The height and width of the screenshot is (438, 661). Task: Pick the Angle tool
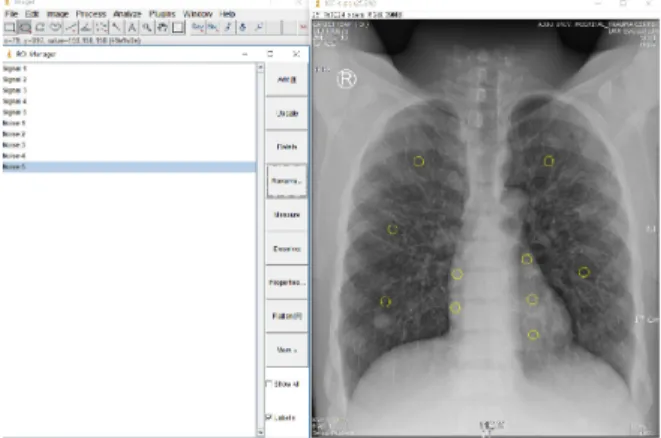pyautogui.click(x=86, y=27)
